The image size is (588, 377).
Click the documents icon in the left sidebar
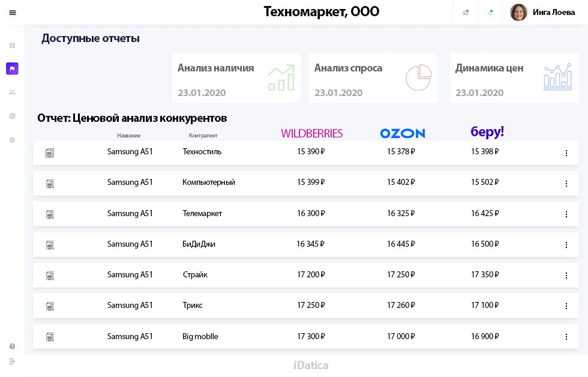click(12, 116)
